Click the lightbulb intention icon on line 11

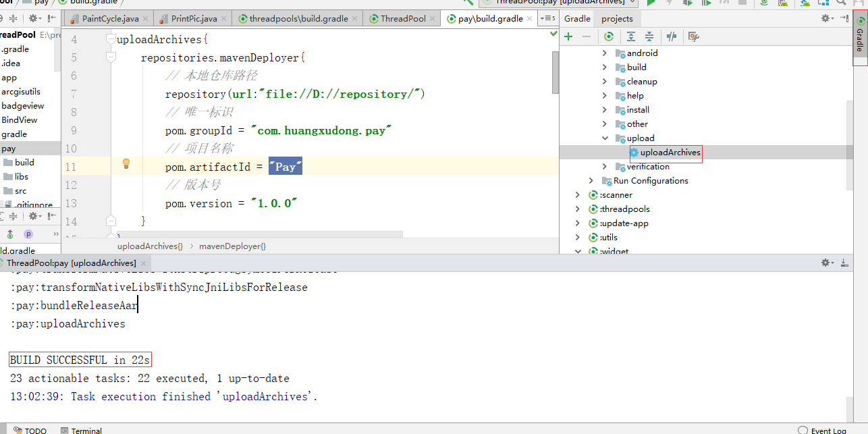(x=126, y=164)
